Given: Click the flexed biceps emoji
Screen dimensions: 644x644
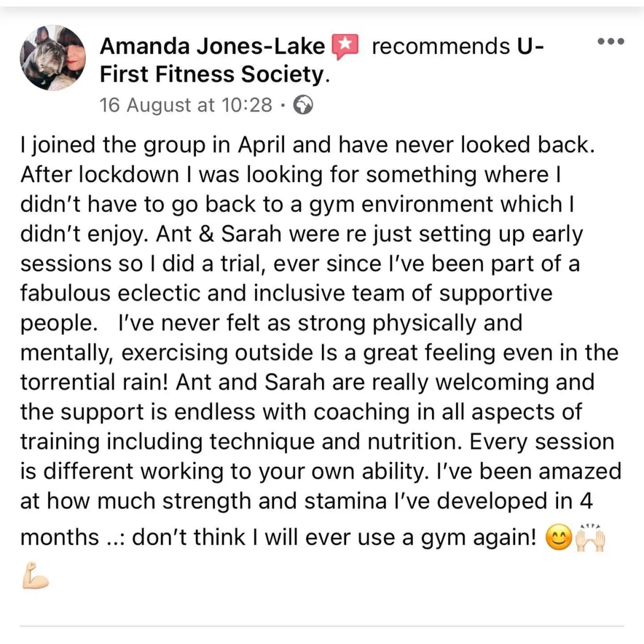Looking at the screenshot, I should point(35,575).
